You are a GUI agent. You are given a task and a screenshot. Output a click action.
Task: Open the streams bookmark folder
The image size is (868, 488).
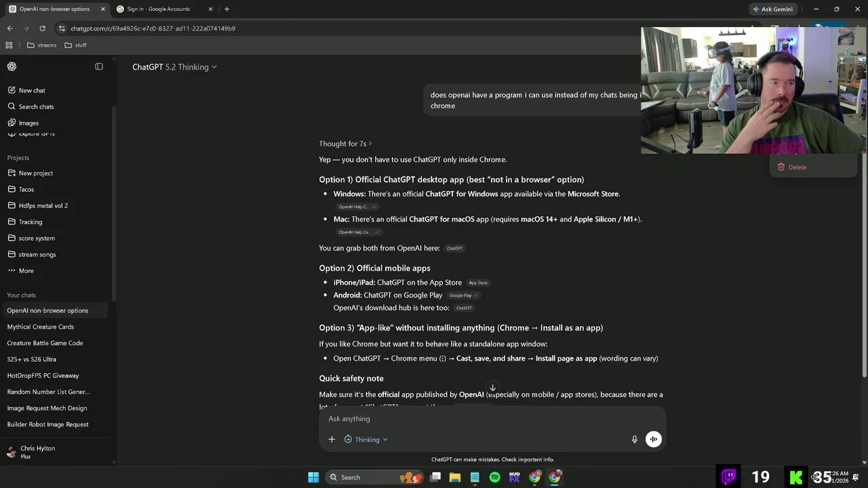tap(41, 45)
